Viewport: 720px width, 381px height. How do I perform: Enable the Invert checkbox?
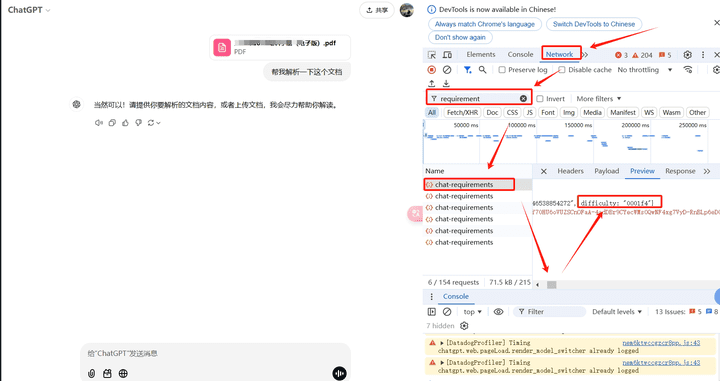click(x=540, y=99)
